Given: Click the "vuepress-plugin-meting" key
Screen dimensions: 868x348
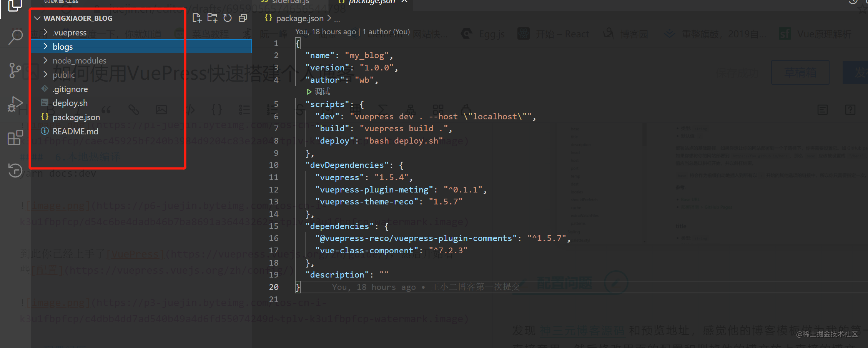Looking at the screenshot, I should [x=374, y=190].
